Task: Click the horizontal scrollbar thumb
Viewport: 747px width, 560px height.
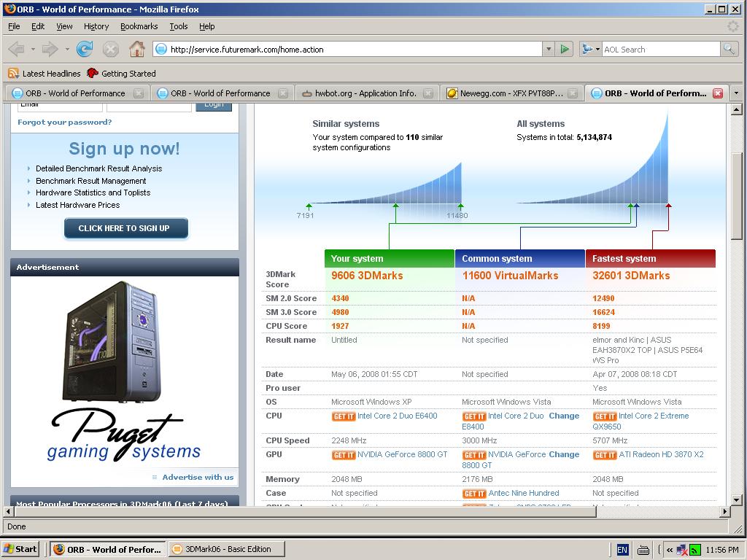Action: click(306, 512)
